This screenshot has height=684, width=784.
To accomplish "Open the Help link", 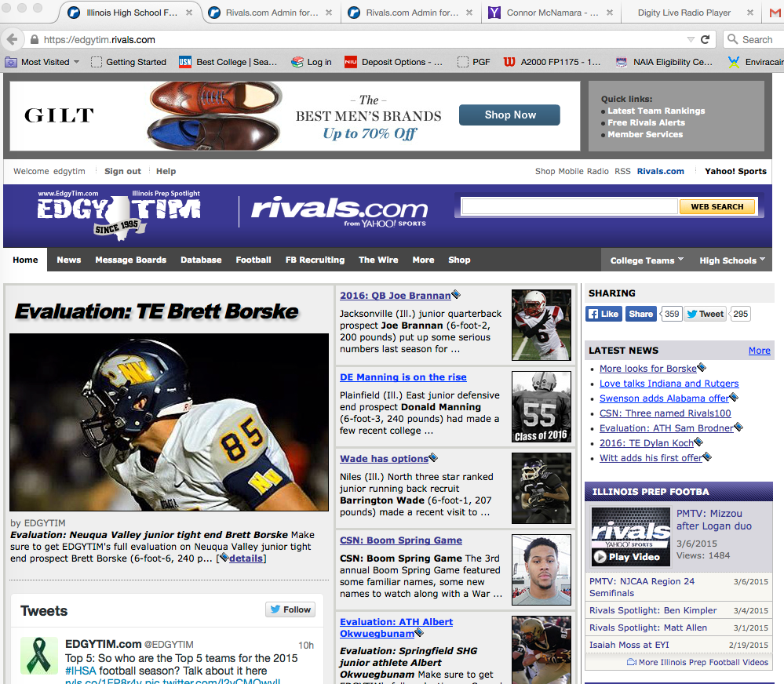I will (166, 171).
